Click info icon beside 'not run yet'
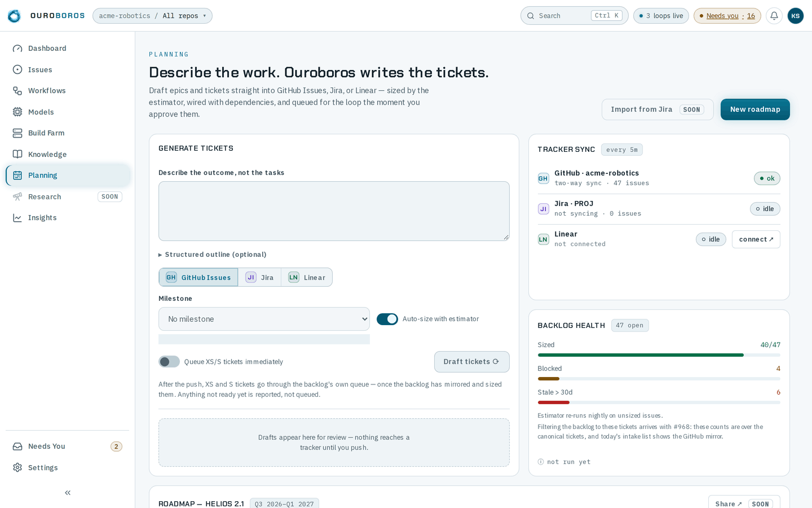The height and width of the screenshot is (508, 812). pos(541,462)
